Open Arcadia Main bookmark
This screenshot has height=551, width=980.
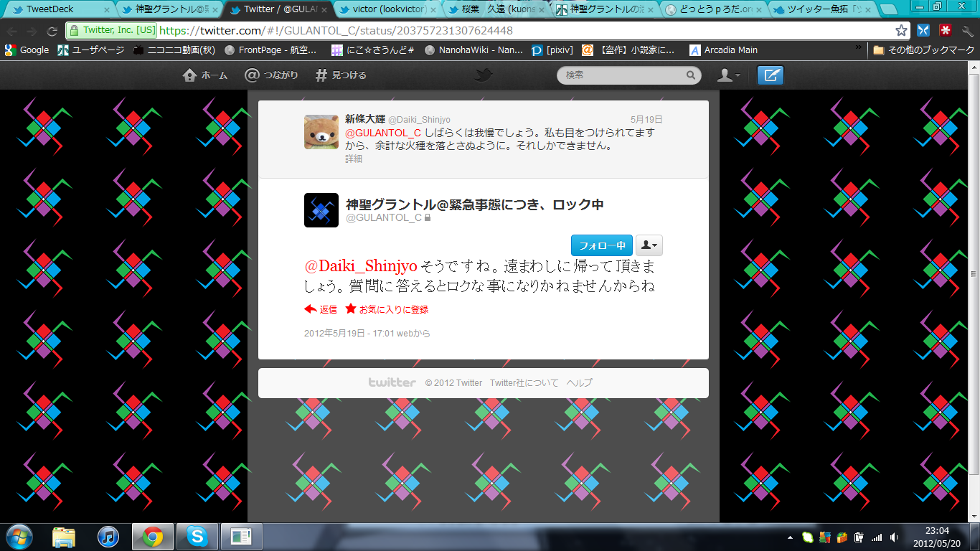(723, 50)
